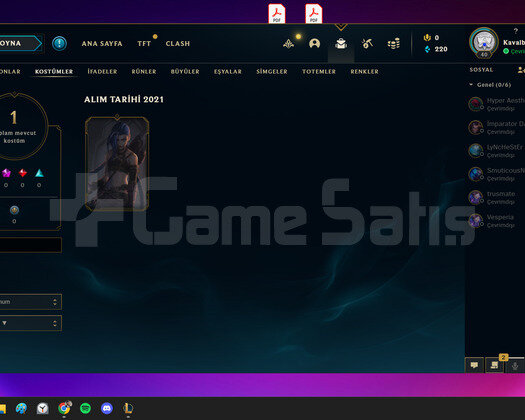Switch to the TOTEMLER tab
Screen dimensions: 525x420
319,71
